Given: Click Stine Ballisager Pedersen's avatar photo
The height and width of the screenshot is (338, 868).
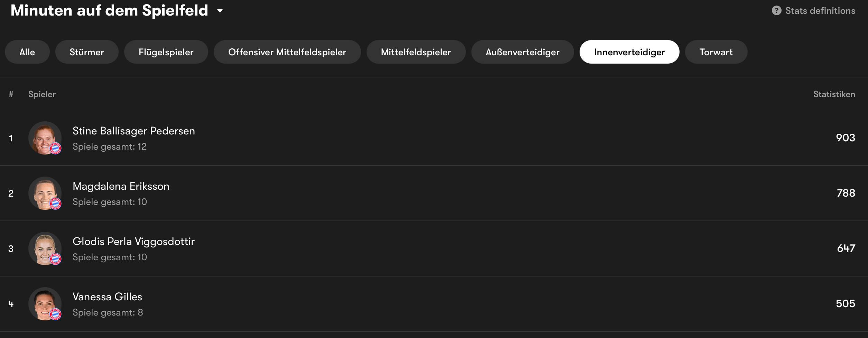Looking at the screenshot, I should [45, 138].
